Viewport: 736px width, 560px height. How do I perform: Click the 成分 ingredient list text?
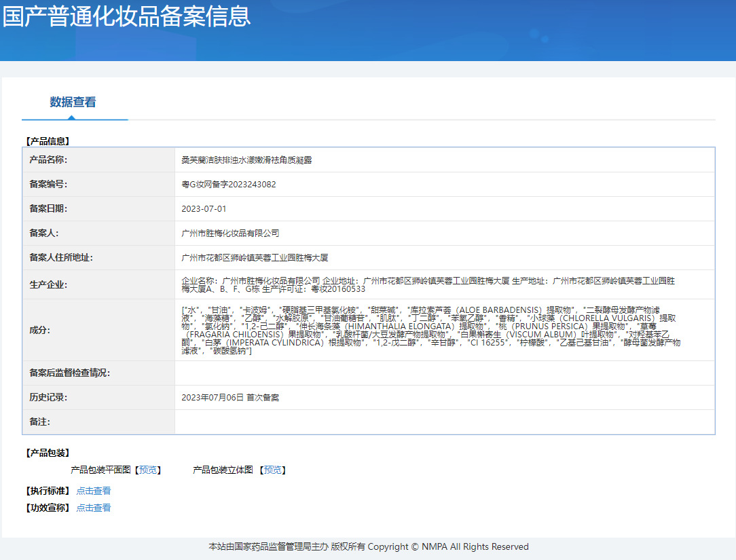pos(431,330)
